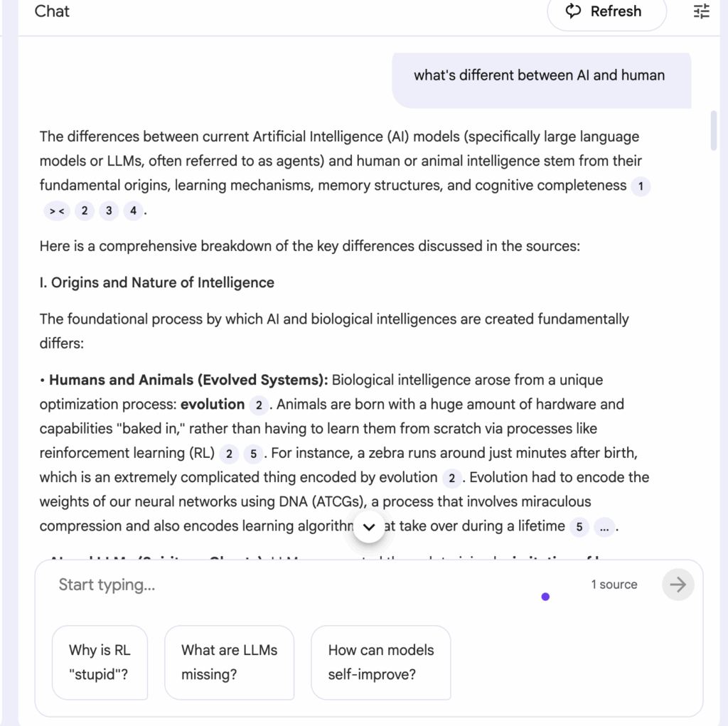Choose the How can models self-improve chip
Viewport: 728px width, 726px height.
tap(380, 662)
